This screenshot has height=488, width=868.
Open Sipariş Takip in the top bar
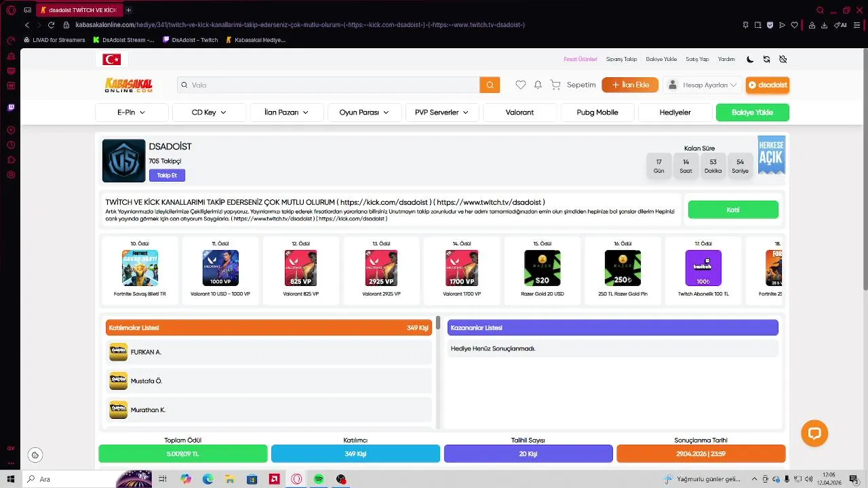coord(621,60)
